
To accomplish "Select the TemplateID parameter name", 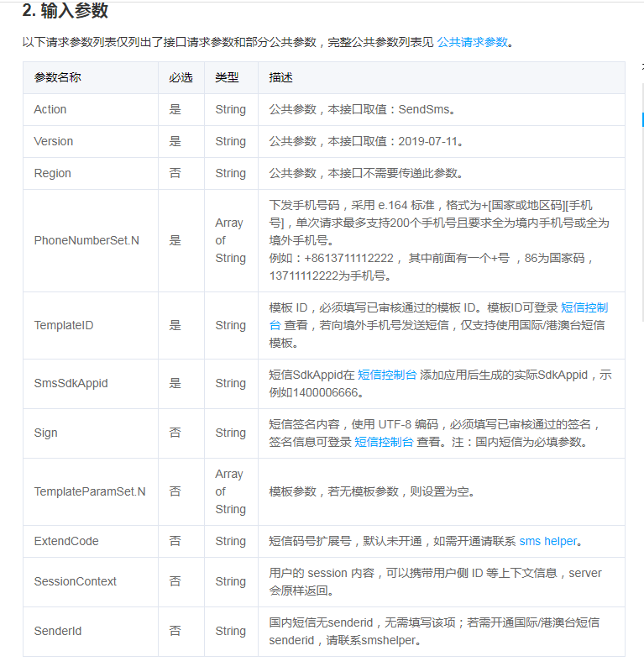I will click(x=64, y=325).
